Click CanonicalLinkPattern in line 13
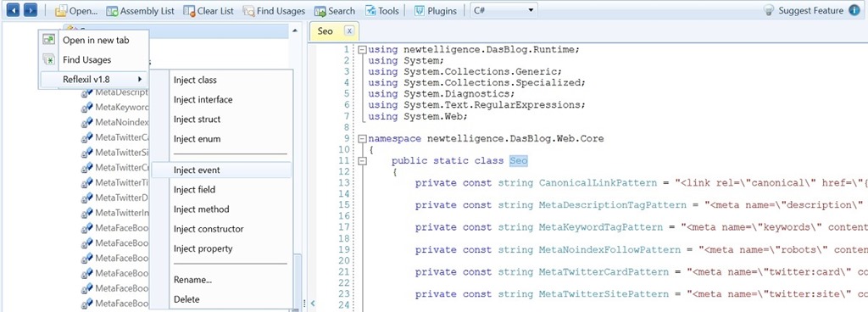 598,183
